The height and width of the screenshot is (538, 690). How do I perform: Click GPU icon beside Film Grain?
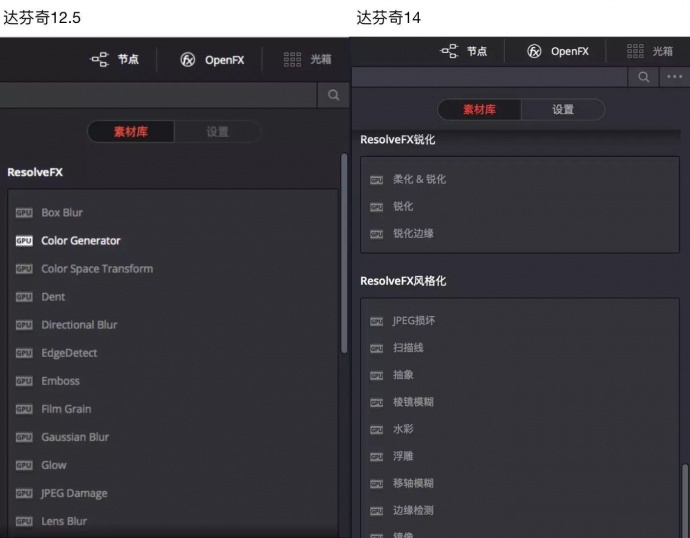click(x=24, y=409)
